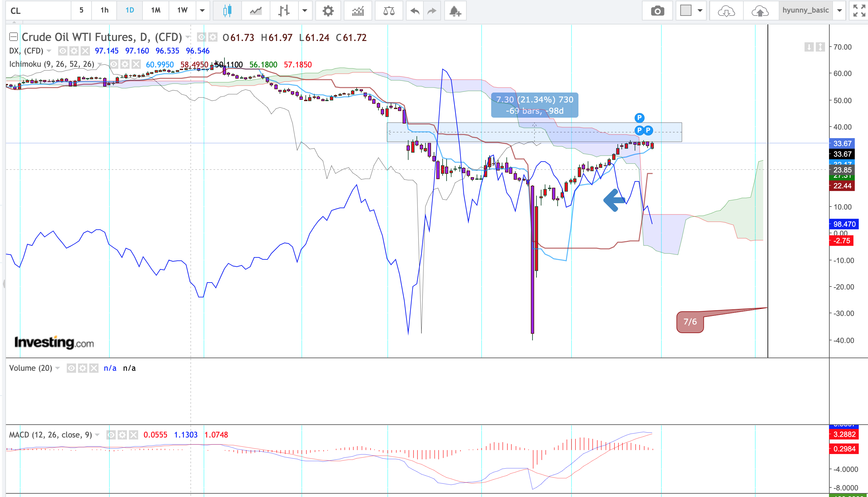868x497 pixels.
Task: Hide the DX comparison series using eye icon
Action: 62,51
